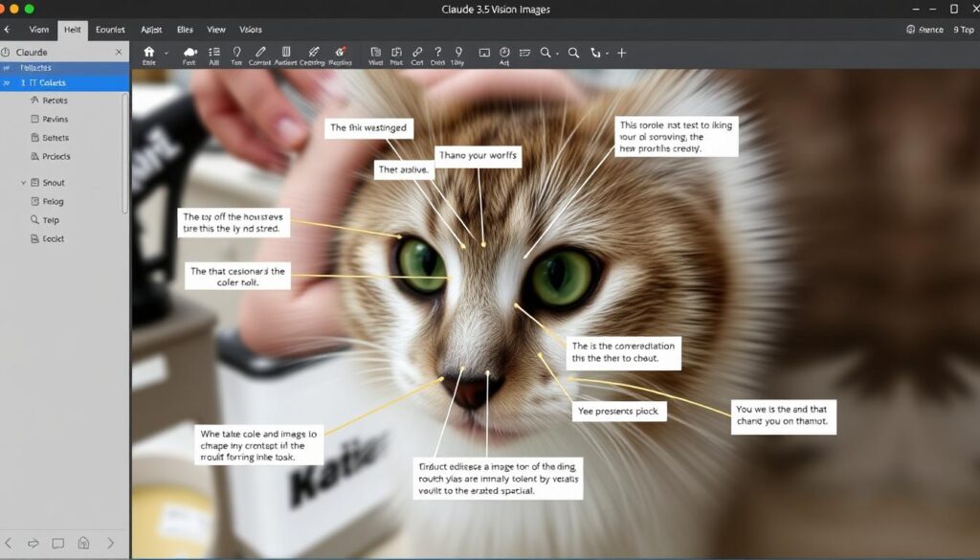The height and width of the screenshot is (560, 980).
Task: Select the pin tool labeled Taly
Action: tap(458, 53)
